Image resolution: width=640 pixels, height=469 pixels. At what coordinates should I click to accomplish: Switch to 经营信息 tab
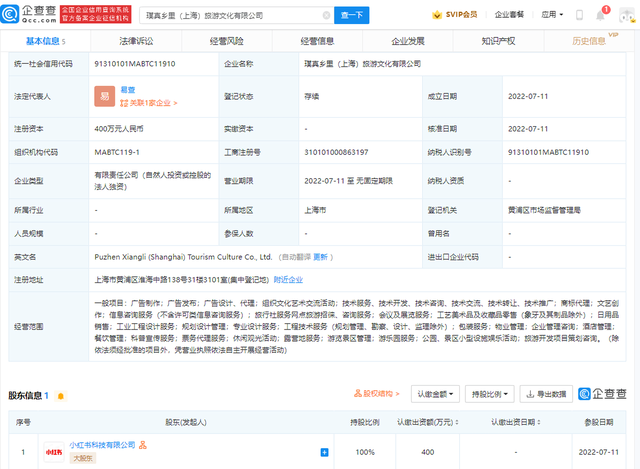(x=317, y=41)
